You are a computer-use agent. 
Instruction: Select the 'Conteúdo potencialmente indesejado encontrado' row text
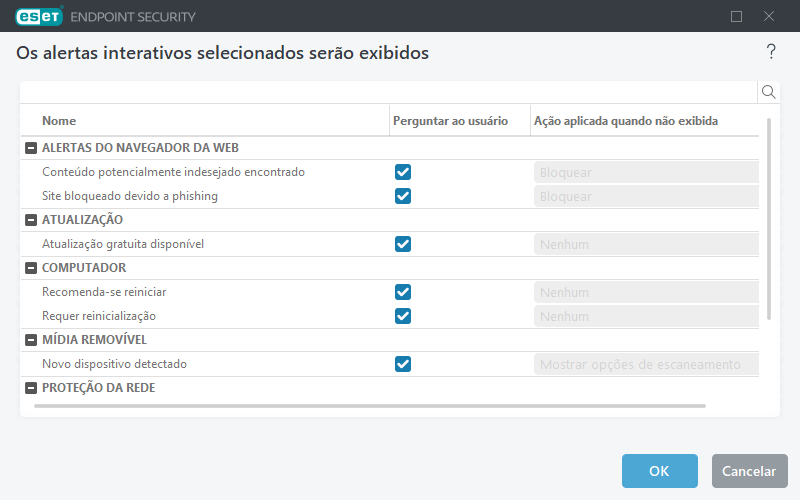pos(173,172)
